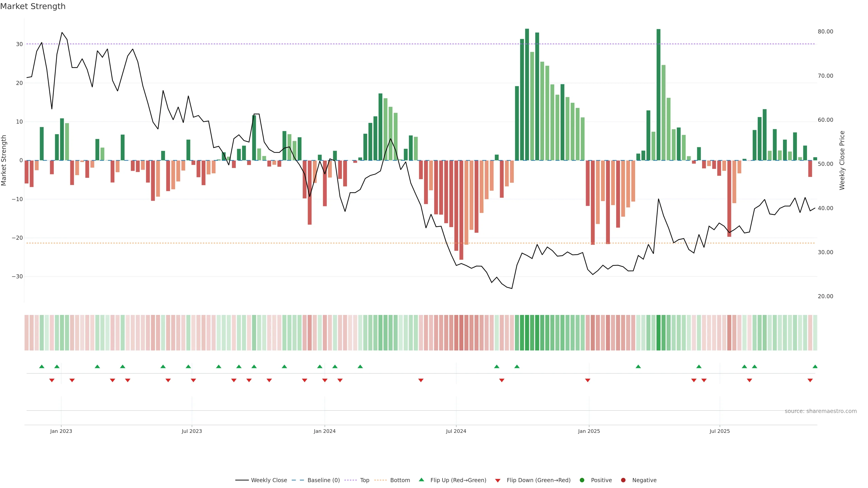Click the last red flip-down marker at far right
The height and width of the screenshot is (488, 868).
810,380
